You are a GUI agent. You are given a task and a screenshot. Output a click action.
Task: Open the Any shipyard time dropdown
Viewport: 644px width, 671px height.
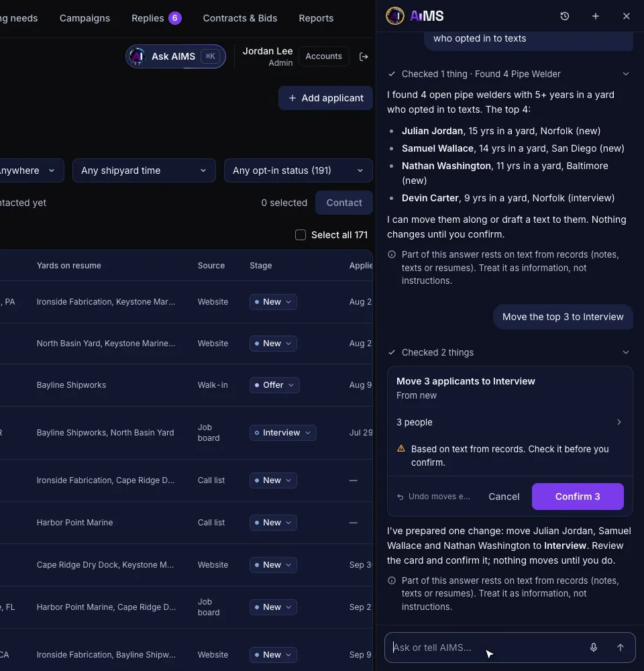point(144,170)
